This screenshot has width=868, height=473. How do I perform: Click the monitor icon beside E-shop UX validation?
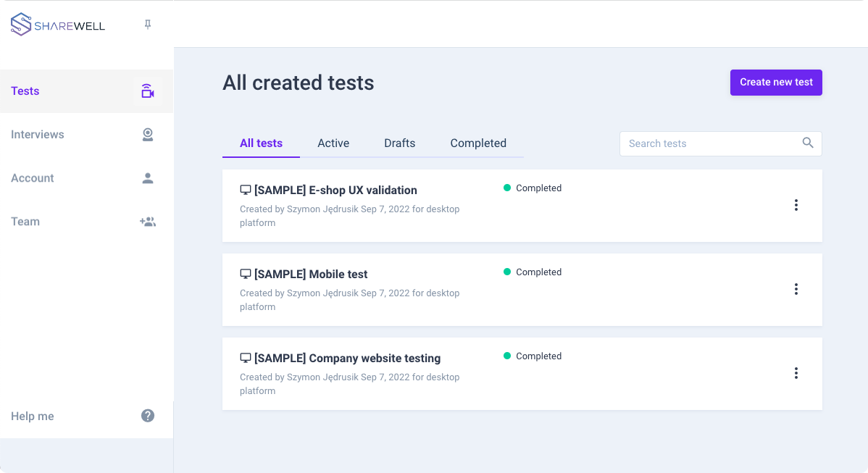(x=245, y=189)
